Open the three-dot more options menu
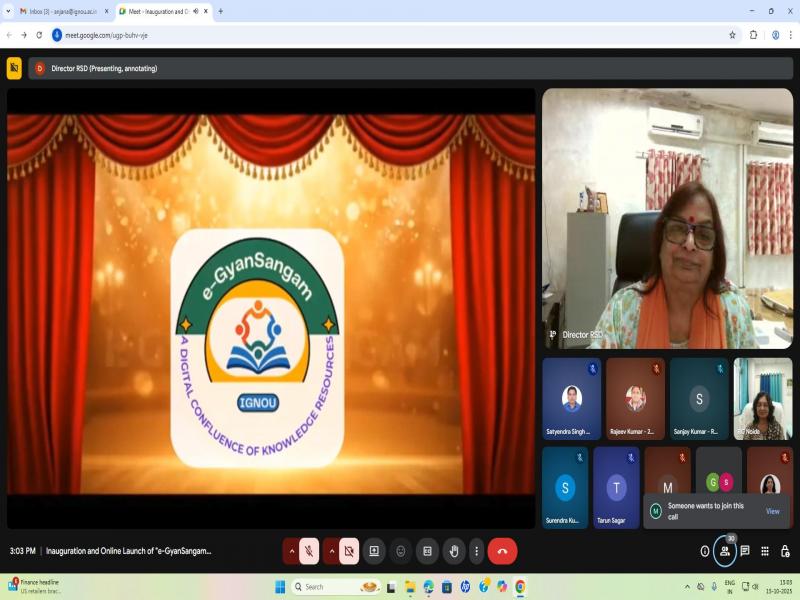This screenshot has height=600, width=800. [476, 551]
